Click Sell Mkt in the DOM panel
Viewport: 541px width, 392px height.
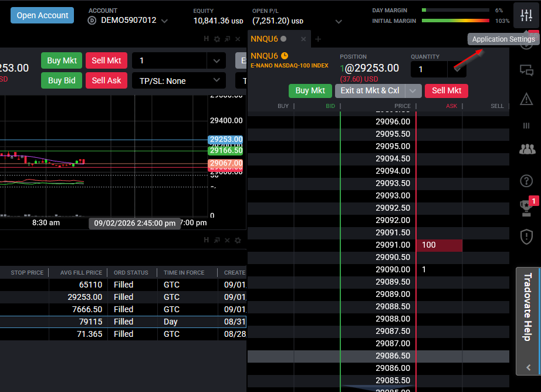(447, 91)
